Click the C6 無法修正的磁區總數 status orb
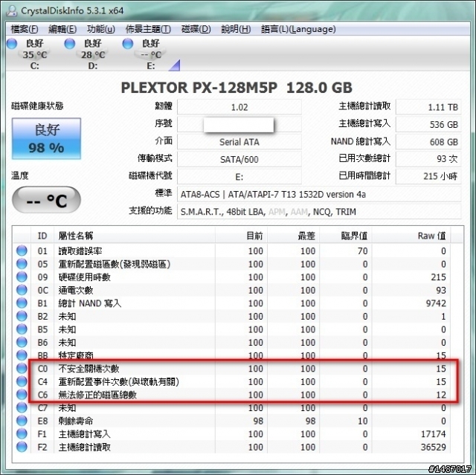Screen dimensions: 476x475 (22, 394)
